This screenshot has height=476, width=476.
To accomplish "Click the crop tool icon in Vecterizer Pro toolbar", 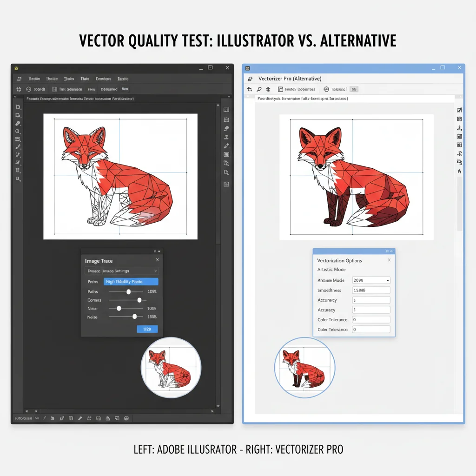I will point(250,89).
